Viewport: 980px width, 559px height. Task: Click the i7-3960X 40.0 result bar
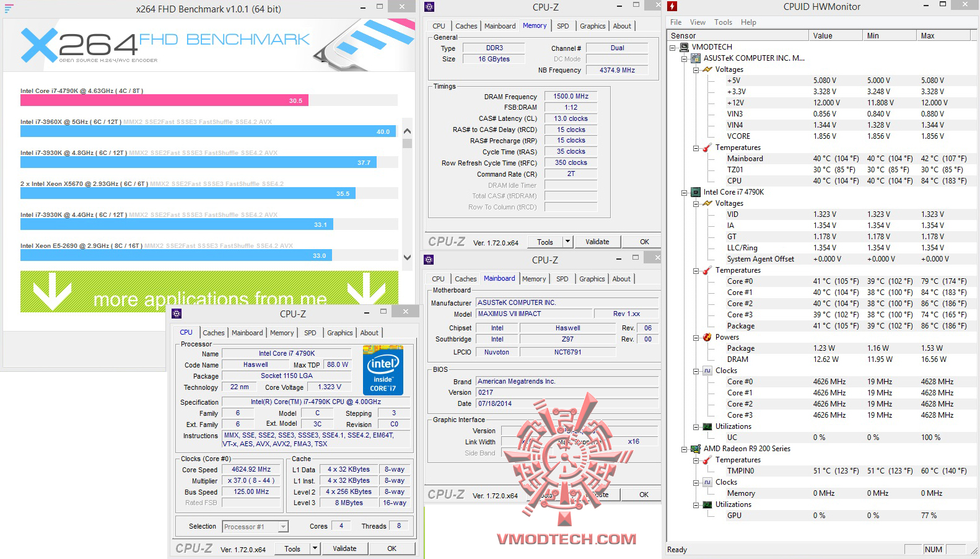click(x=208, y=131)
